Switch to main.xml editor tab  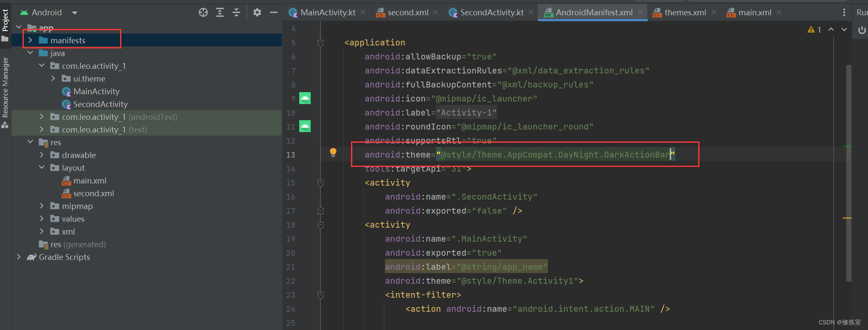click(755, 12)
